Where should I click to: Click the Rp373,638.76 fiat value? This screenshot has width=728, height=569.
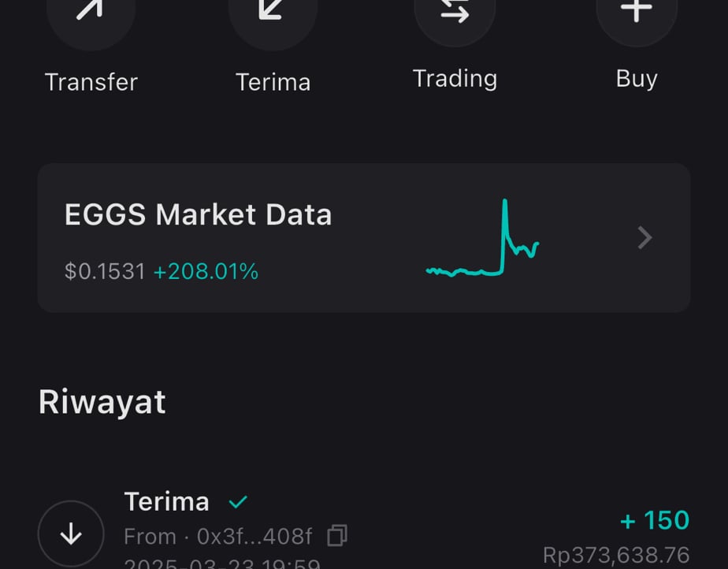616,555
